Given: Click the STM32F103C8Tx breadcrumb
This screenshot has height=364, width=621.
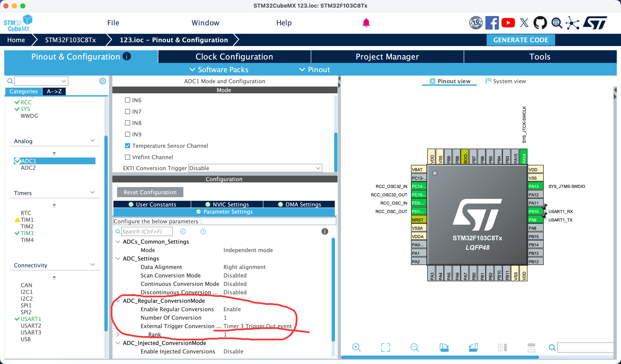Looking at the screenshot, I should 70,40.
